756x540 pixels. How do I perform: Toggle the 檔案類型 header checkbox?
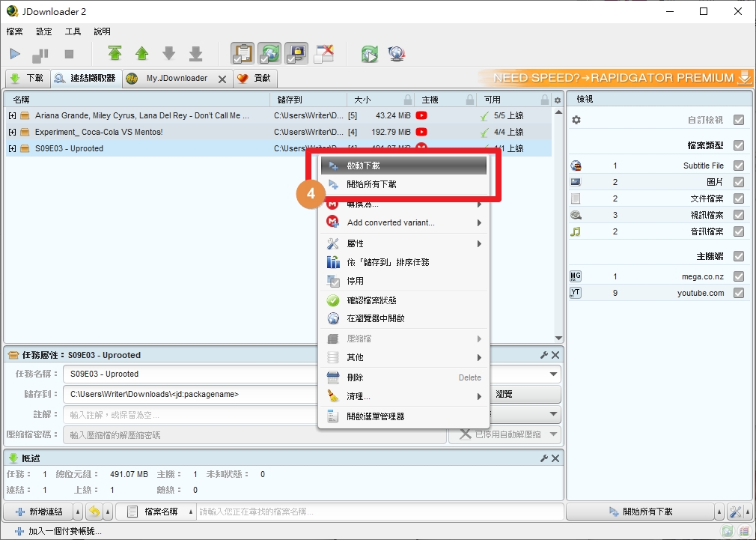[739, 145]
